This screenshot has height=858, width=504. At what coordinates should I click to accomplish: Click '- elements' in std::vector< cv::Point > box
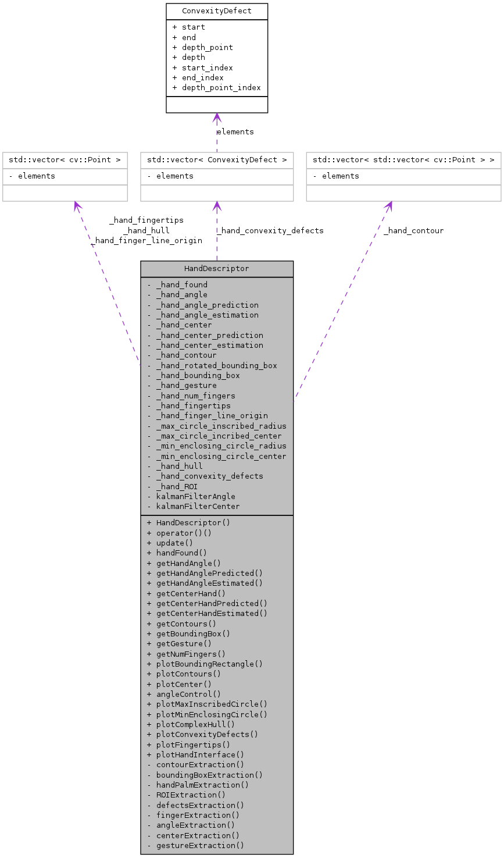tap(32, 176)
